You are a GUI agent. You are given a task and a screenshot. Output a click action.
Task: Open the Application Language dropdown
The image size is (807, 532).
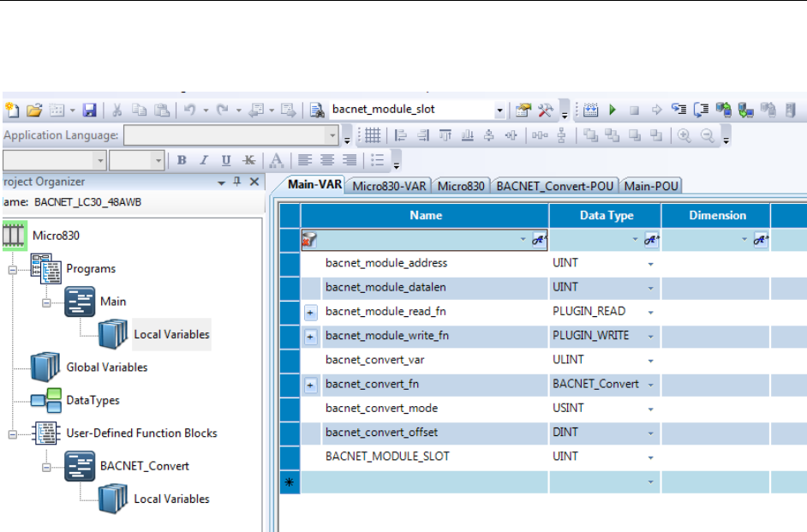pos(332,135)
